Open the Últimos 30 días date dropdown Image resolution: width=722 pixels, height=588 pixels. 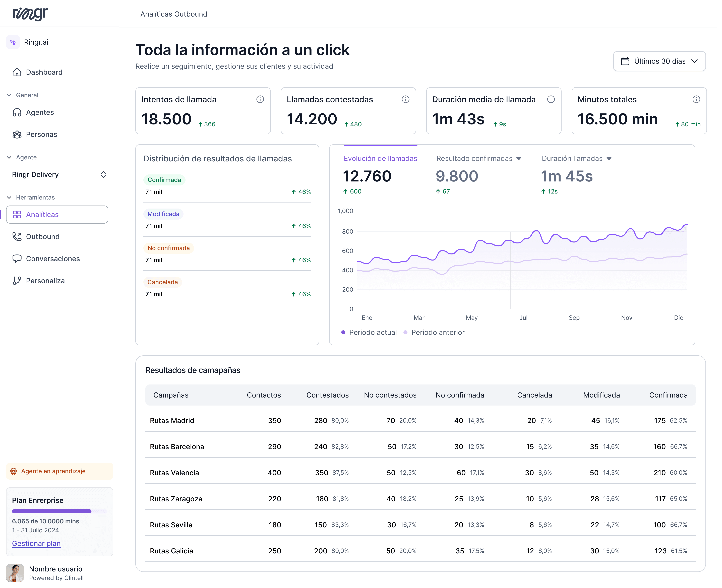click(659, 61)
